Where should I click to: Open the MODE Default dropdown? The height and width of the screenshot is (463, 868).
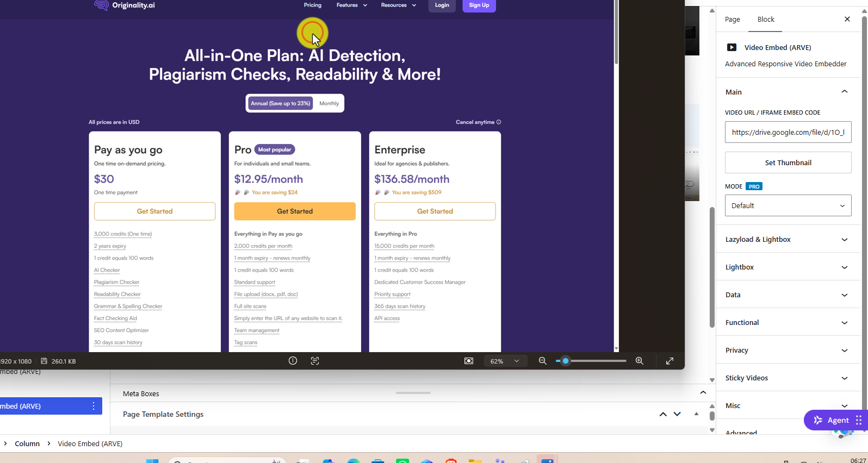tap(788, 205)
